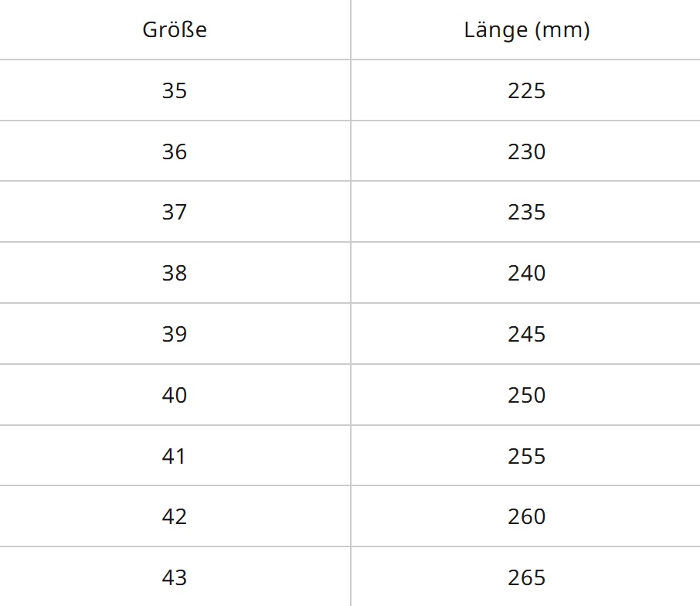Click the Länge (mm) column header

526,30
